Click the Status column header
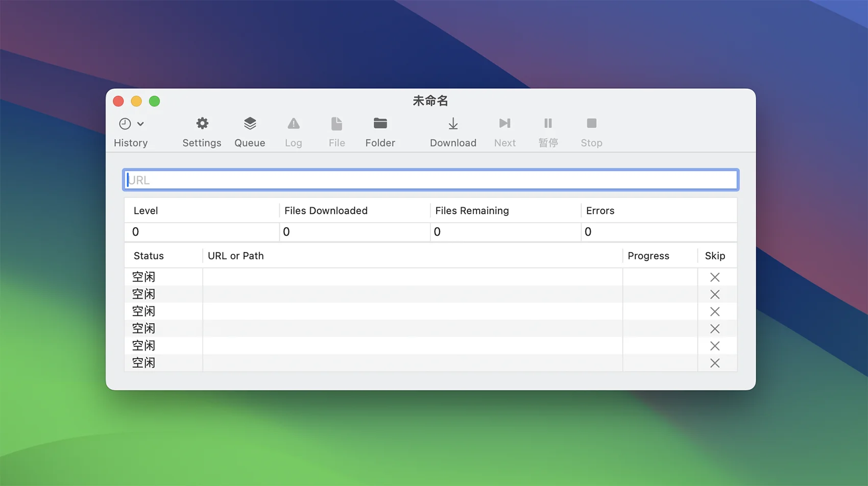The width and height of the screenshot is (868, 486). [149, 256]
